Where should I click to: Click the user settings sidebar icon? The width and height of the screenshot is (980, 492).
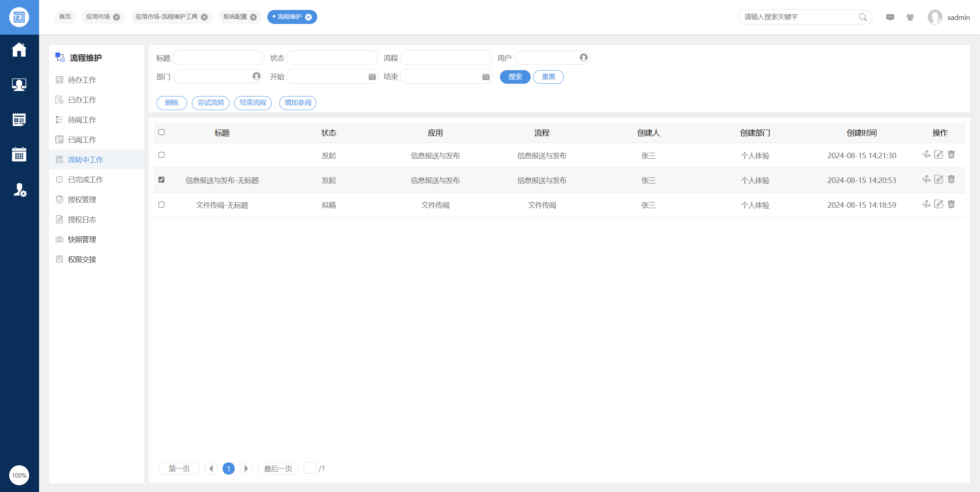pyautogui.click(x=19, y=190)
